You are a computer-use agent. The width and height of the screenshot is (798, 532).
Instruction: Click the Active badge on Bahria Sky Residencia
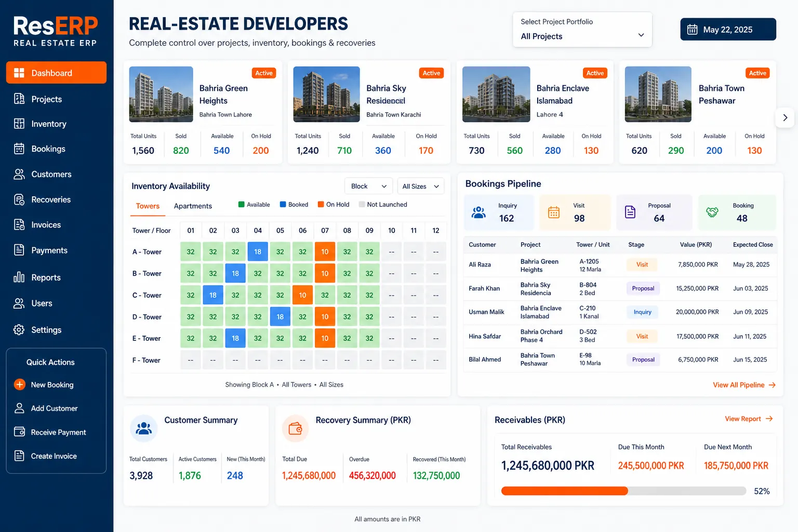[x=431, y=73]
